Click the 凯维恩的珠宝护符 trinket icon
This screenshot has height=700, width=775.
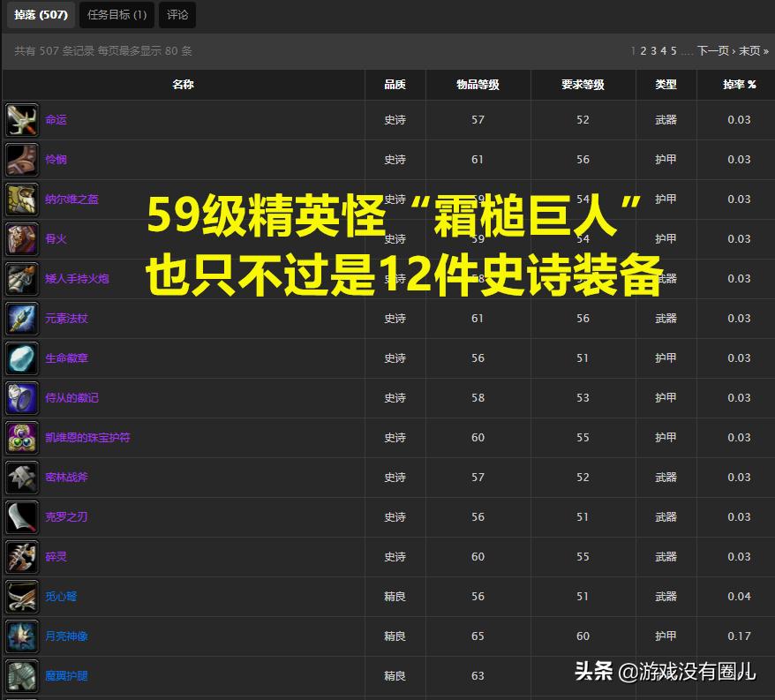coord(21,437)
